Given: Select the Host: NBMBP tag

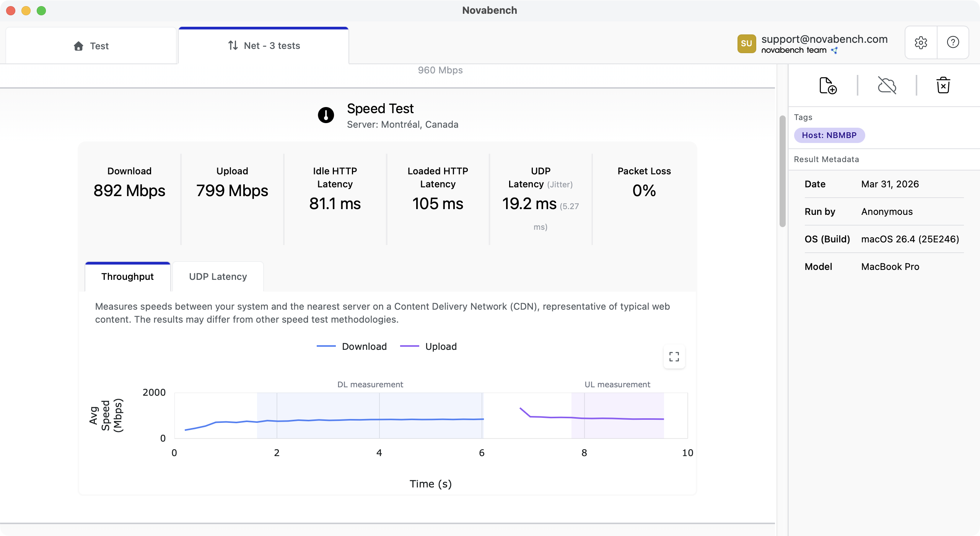Looking at the screenshot, I should tap(829, 135).
